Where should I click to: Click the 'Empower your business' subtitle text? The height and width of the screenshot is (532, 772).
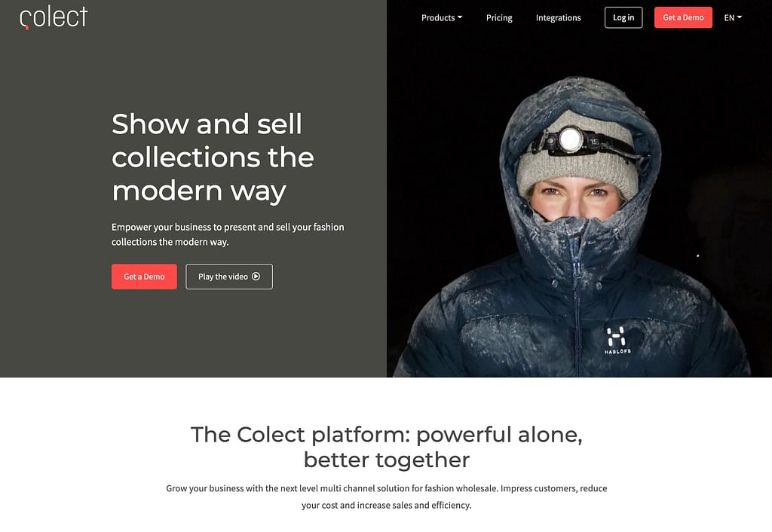point(228,234)
